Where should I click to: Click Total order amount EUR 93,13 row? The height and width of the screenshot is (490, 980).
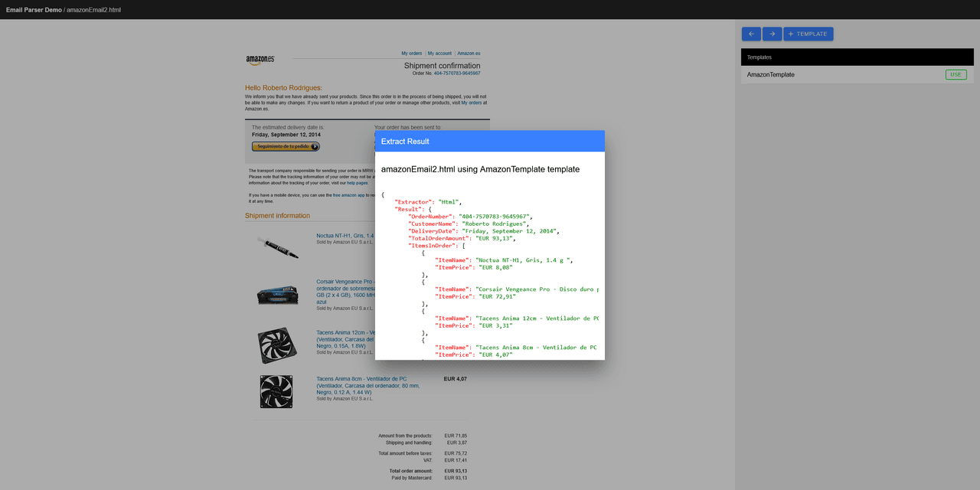(428, 471)
